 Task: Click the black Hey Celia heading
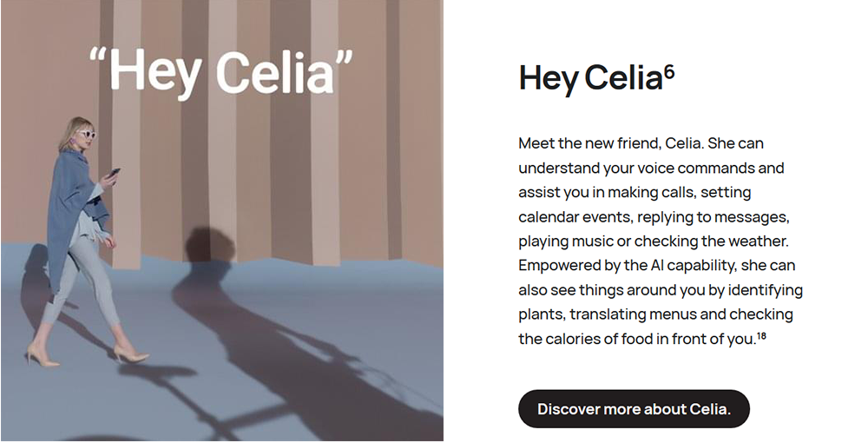(x=590, y=78)
